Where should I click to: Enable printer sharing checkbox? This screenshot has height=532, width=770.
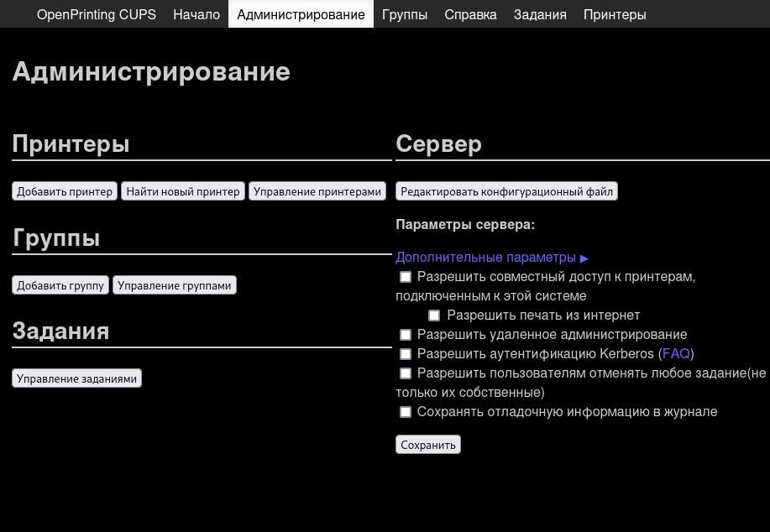coord(406,276)
